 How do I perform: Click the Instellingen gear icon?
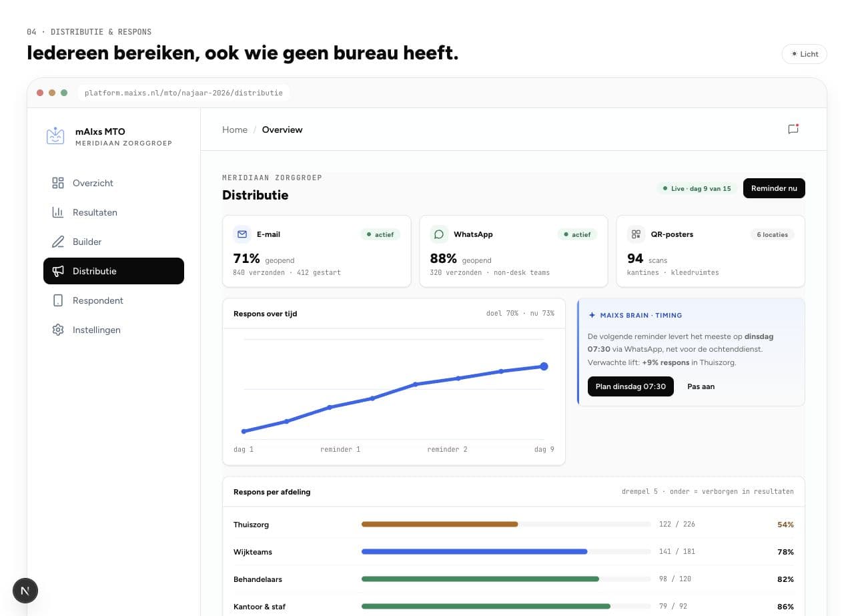coord(58,330)
